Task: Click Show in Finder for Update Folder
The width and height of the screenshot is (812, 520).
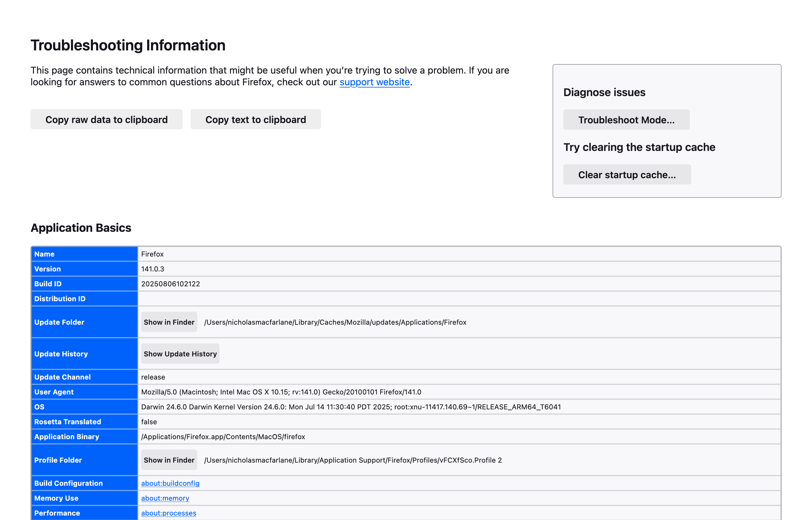Action: 169,322
